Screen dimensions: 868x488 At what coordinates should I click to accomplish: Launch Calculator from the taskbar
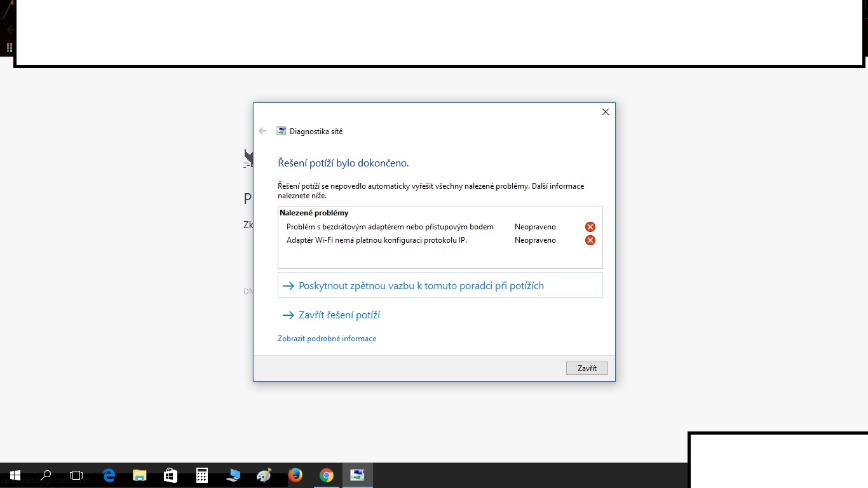click(x=201, y=475)
